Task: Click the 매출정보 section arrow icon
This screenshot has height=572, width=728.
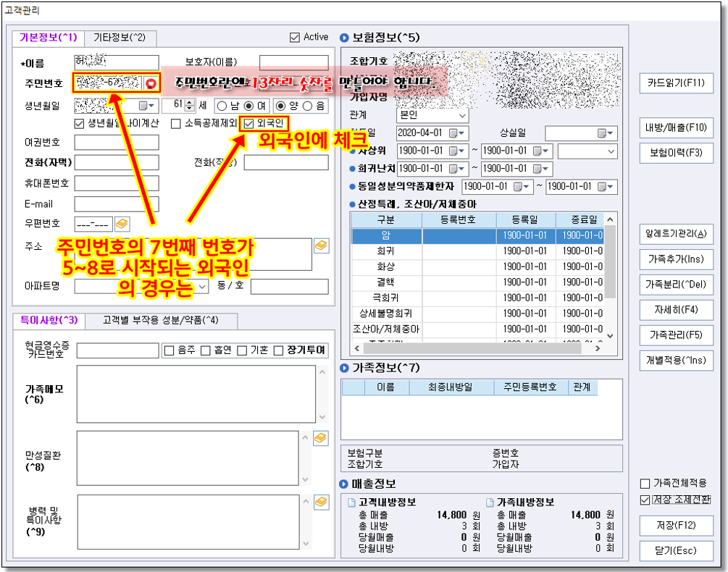Action: tap(344, 484)
